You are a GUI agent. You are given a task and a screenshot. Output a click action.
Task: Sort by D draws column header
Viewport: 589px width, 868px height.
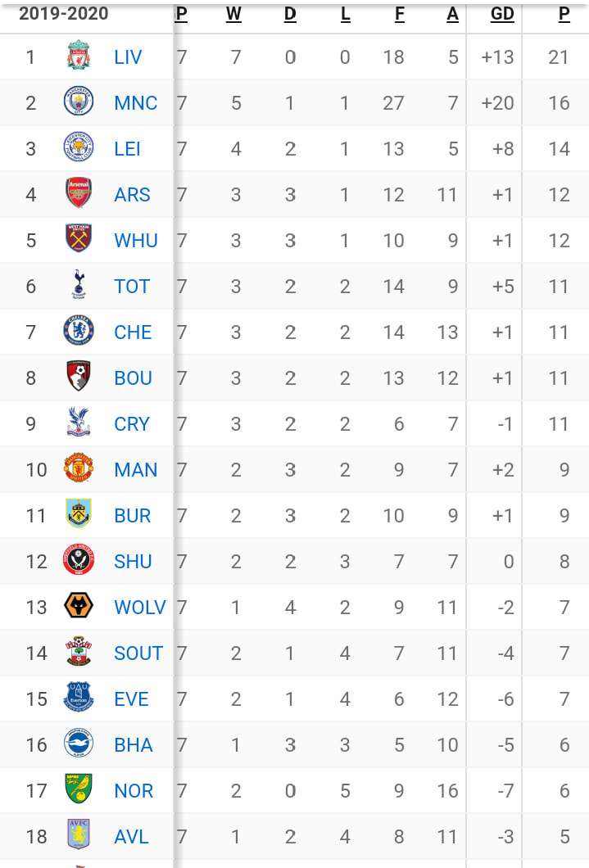[290, 14]
